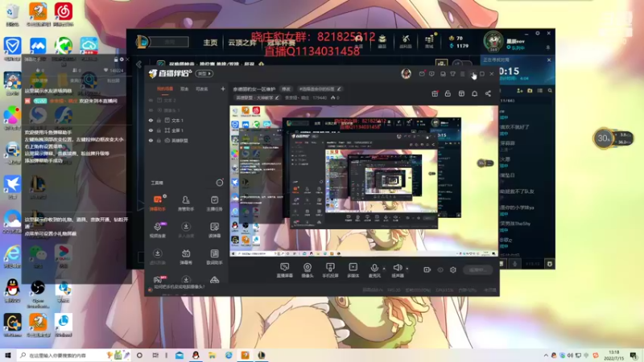Show the hidden 摄像头 1 layer
This screenshot has width=644, height=362.
151,110
